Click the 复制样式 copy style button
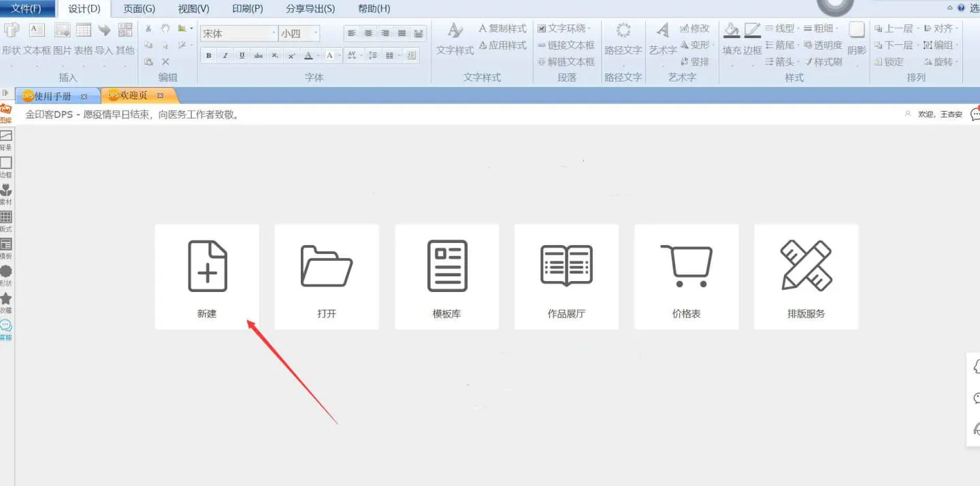 (503, 29)
